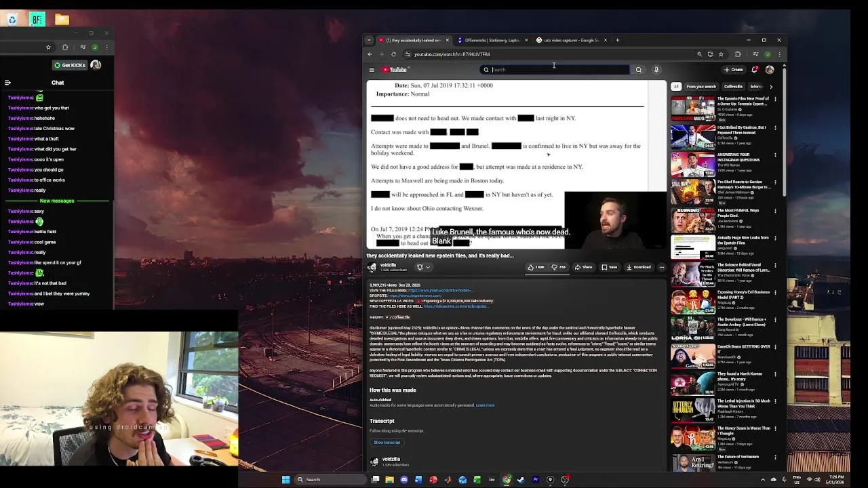
Task: Open more options for Most PAINFUL Ways video
Action: pyautogui.click(x=775, y=211)
